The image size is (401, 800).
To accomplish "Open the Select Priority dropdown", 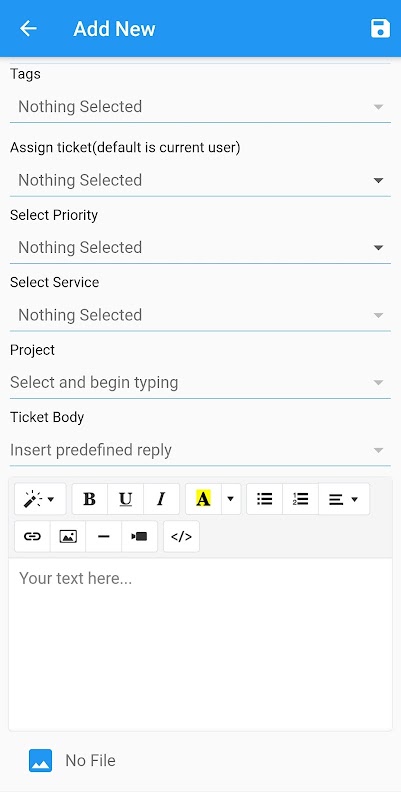I will pos(200,247).
